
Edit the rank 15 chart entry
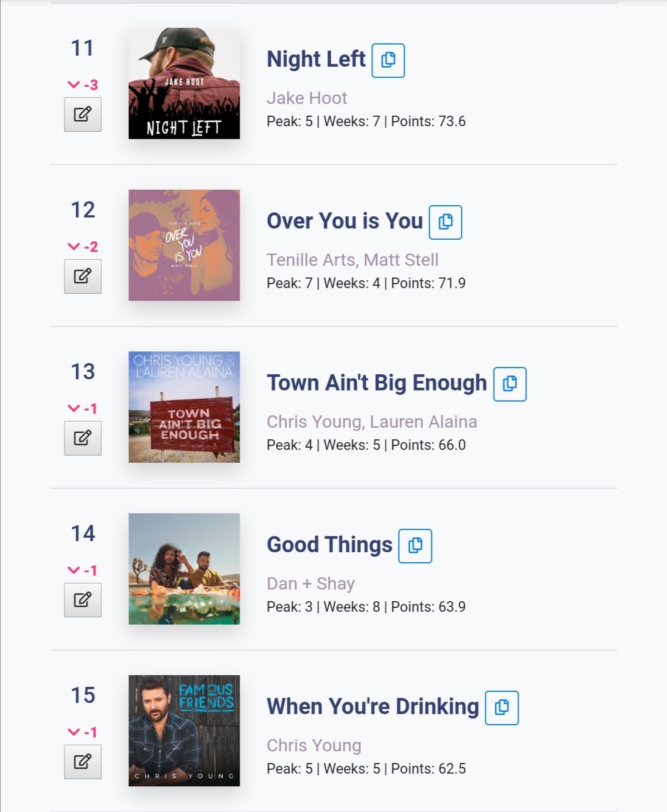[83, 762]
